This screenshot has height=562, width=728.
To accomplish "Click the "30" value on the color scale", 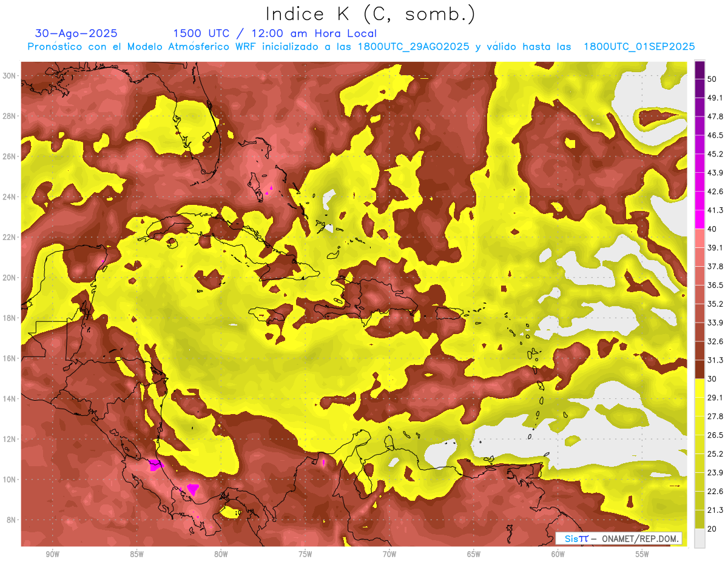I will click(713, 379).
